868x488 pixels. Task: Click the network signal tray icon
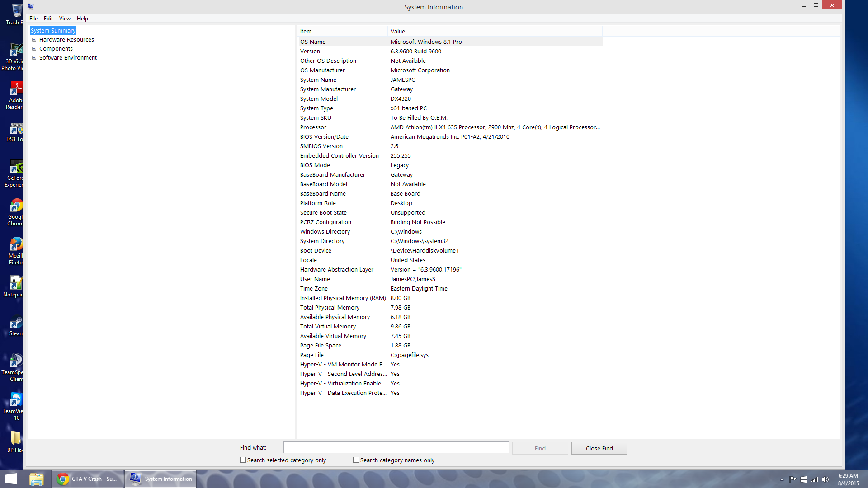(x=815, y=479)
